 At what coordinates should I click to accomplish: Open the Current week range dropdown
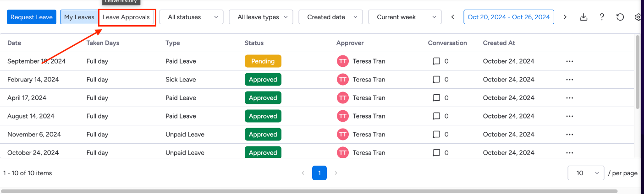point(405,17)
